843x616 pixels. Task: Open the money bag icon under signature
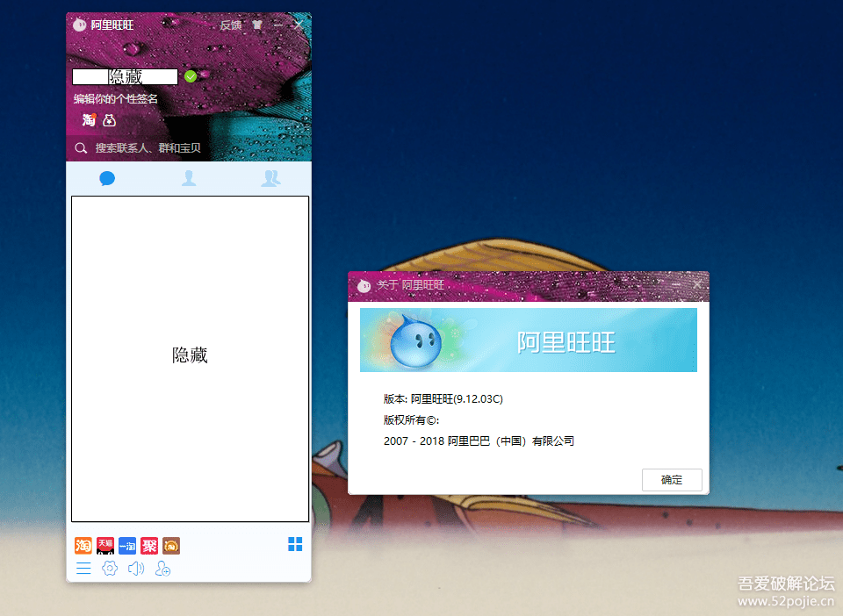[109, 120]
